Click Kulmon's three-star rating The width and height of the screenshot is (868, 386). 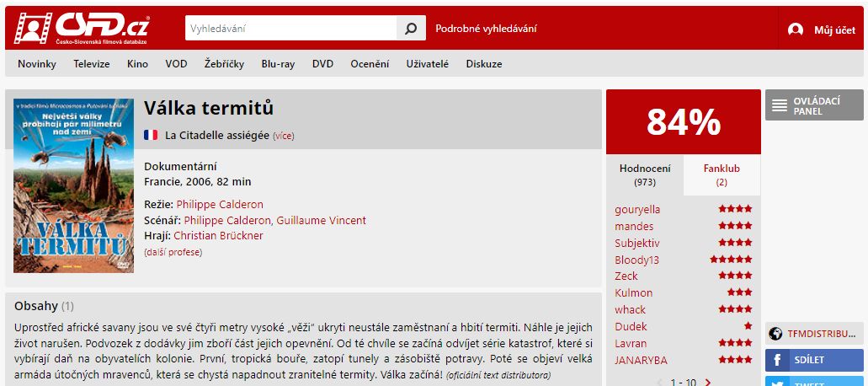point(739,292)
